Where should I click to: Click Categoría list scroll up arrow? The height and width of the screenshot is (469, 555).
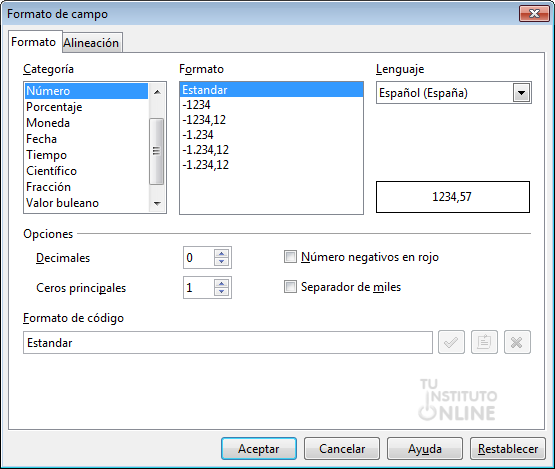point(157,92)
